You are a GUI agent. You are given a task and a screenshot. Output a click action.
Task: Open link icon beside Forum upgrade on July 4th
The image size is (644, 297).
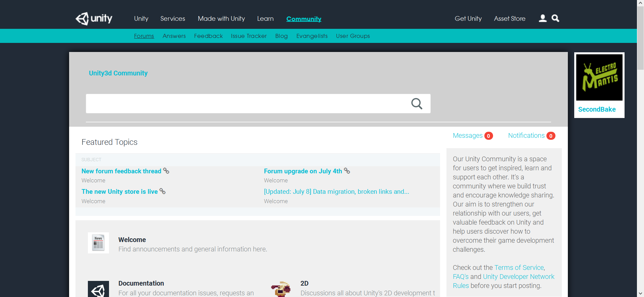[x=347, y=171]
